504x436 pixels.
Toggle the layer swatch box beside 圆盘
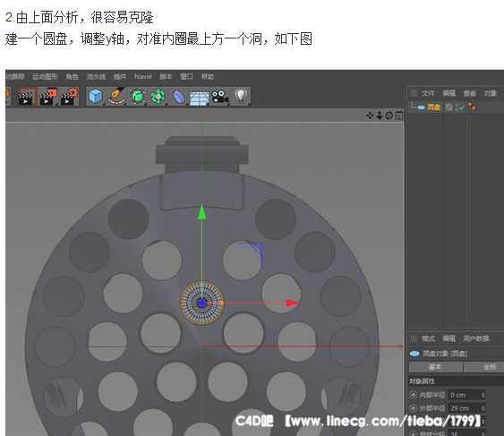click(449, 107)
